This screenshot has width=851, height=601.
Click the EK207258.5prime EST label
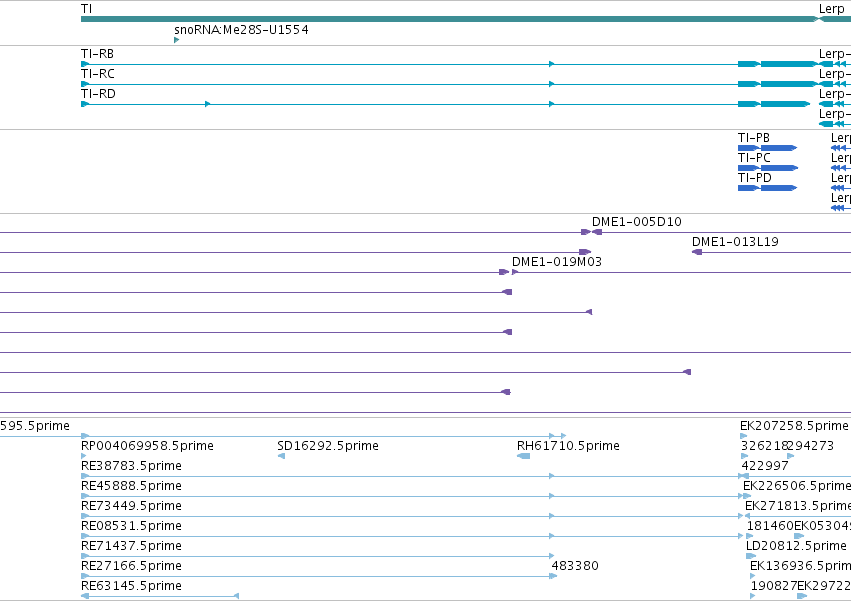(x=794, y=426)
